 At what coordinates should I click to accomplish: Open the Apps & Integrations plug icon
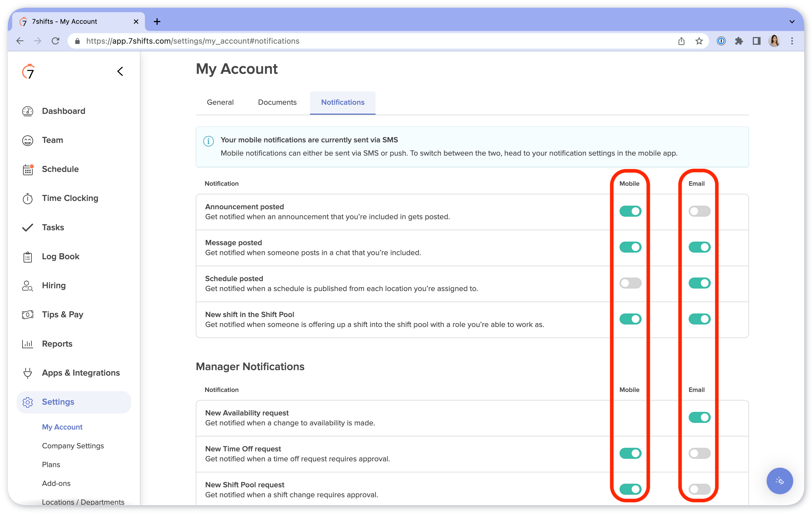pos(28,373)
